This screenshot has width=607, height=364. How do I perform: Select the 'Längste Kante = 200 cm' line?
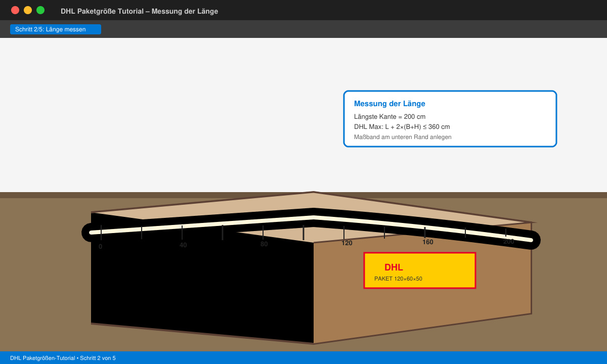[389, 117]
